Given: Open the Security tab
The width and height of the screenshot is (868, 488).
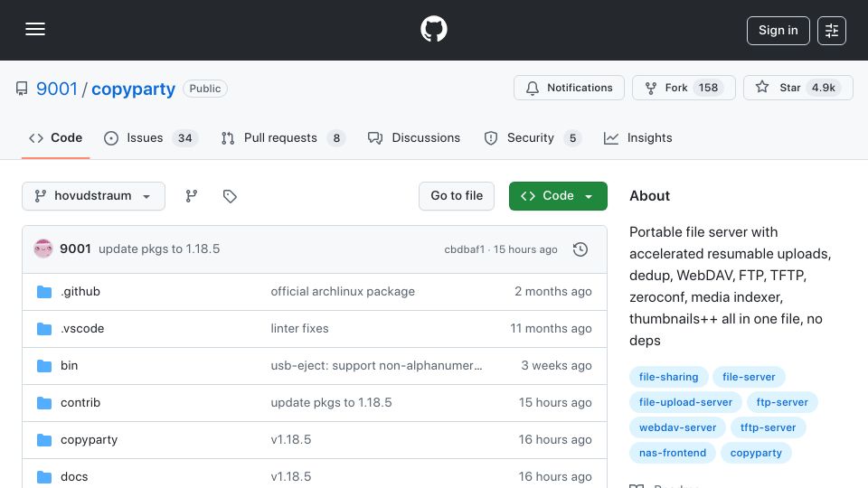Looking at the screenshot, I should tap(533, 137).
